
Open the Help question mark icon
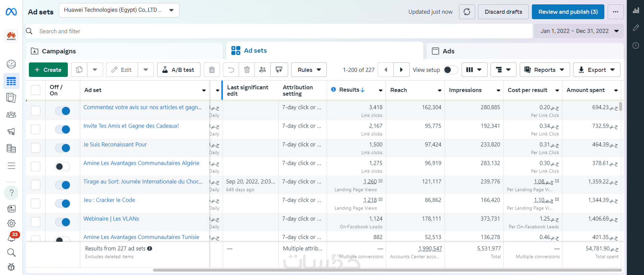point(11,192)
